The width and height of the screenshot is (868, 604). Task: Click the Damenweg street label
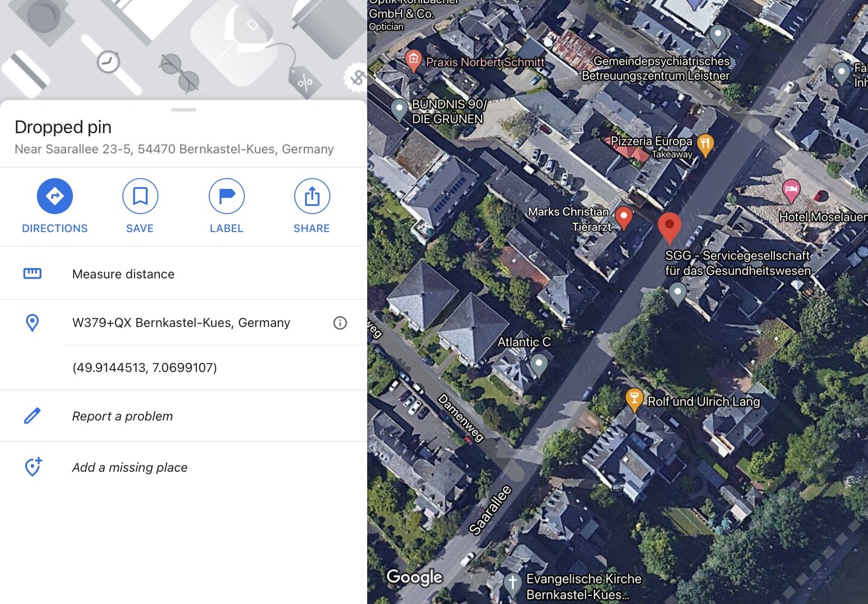tap(461, 417)
